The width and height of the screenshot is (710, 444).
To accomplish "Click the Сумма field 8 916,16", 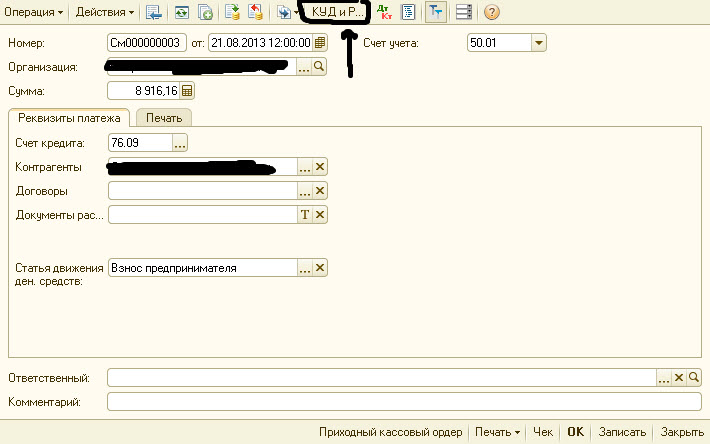I will pos(144,91).
